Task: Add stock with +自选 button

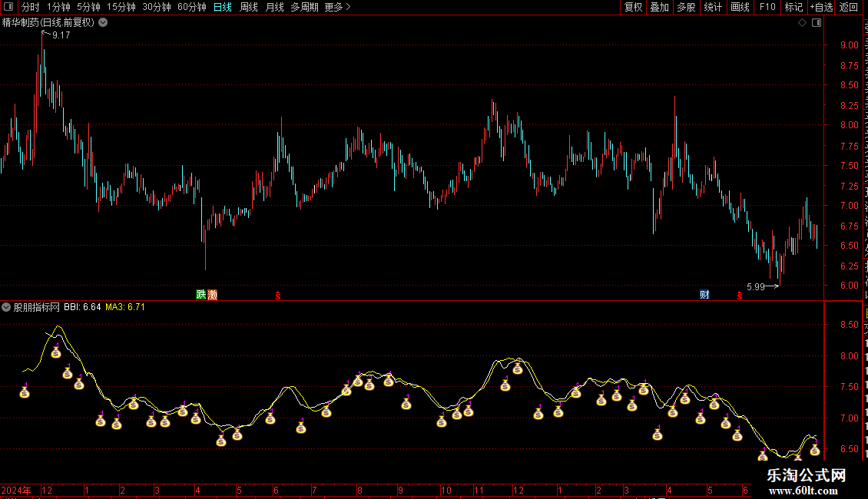Action: click(x=821, y=7)
